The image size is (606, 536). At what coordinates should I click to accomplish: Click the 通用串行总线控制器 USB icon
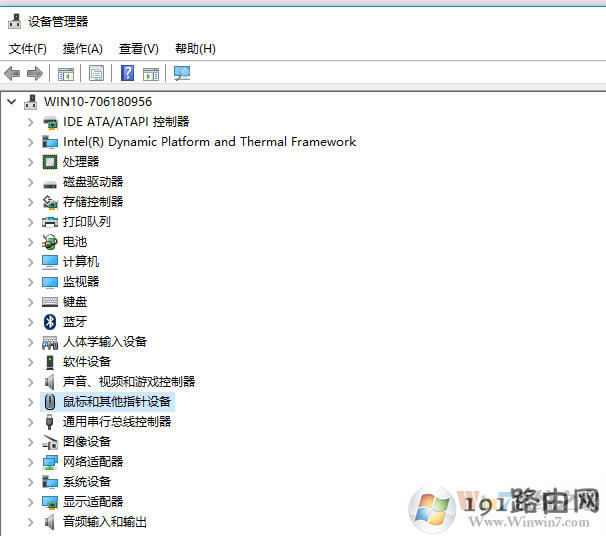click(49, 422)
